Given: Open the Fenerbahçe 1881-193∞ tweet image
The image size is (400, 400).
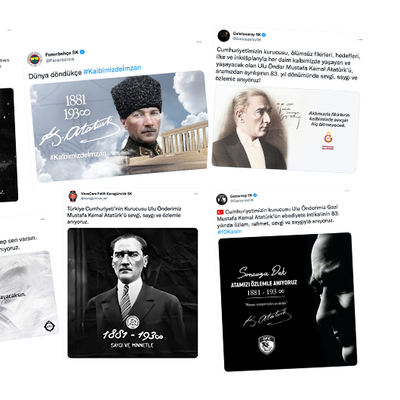Looking at the screenshot, I should tap(119, 126).
